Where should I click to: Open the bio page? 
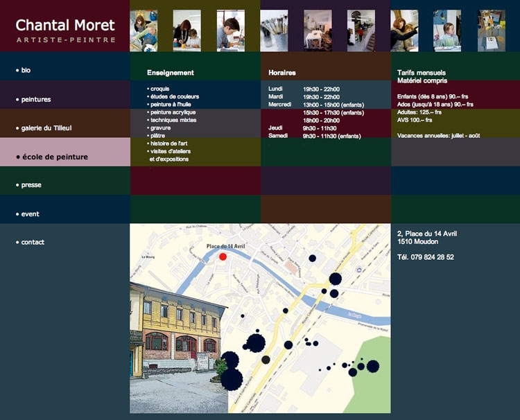pos(26,71)
